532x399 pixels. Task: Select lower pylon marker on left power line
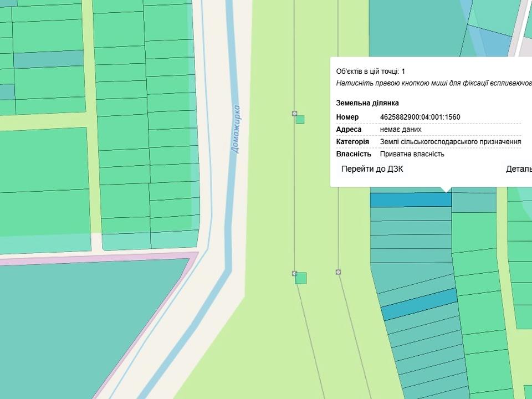[294, 273]
